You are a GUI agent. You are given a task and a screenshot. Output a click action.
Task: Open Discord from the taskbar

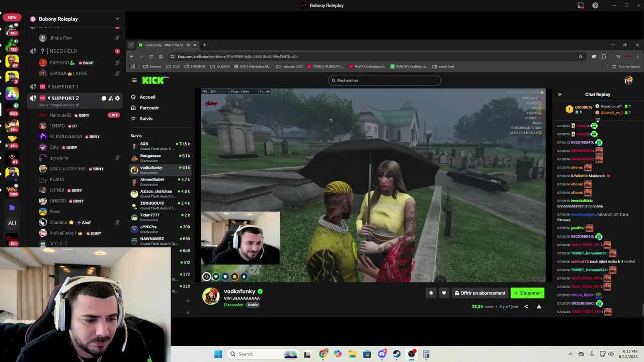tap(382, 354)
